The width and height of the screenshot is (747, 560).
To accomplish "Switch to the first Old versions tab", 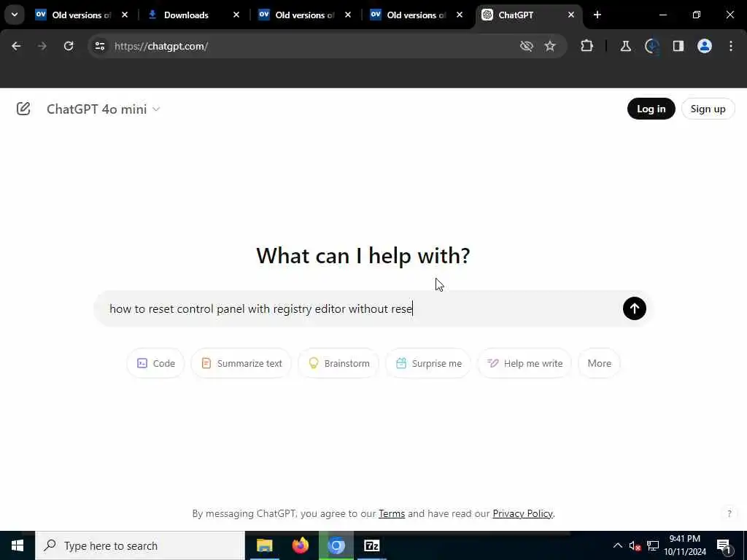I will click(x=82, y=15).
